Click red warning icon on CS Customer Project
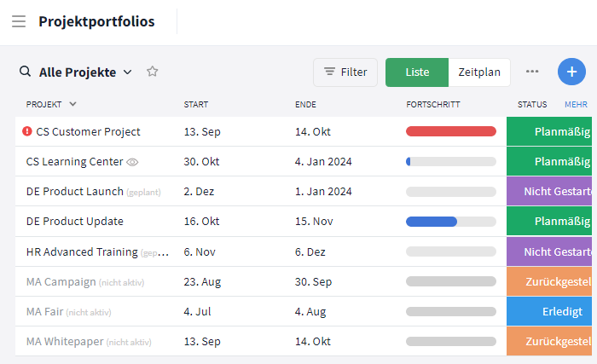This screenshot has height=364, width=597. tap(27, 131)
